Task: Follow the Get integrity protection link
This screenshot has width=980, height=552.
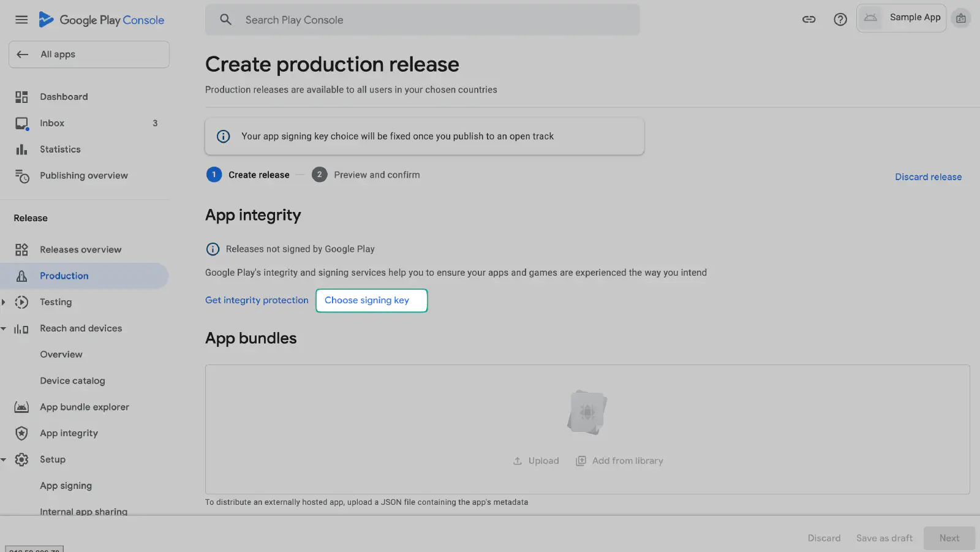Action: tap(257, 300)
